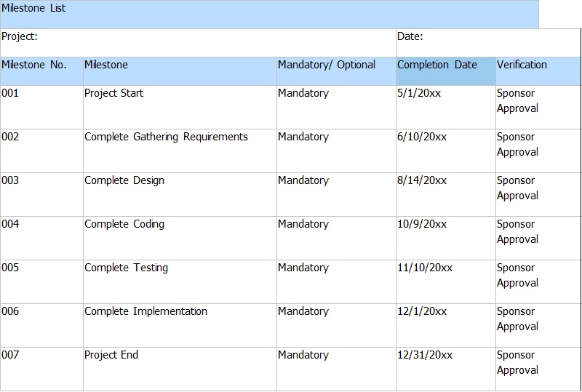
Task: Click the Complete Implementation cell
Action: 180,326
